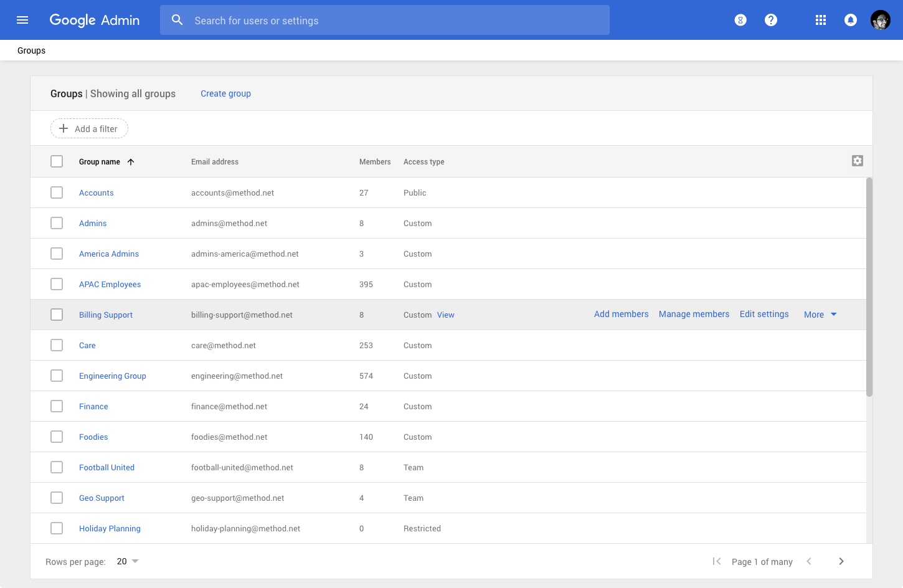Click the vertical scrollbar of groups list
Screen dimensions: 903x588
click(869, 287)
